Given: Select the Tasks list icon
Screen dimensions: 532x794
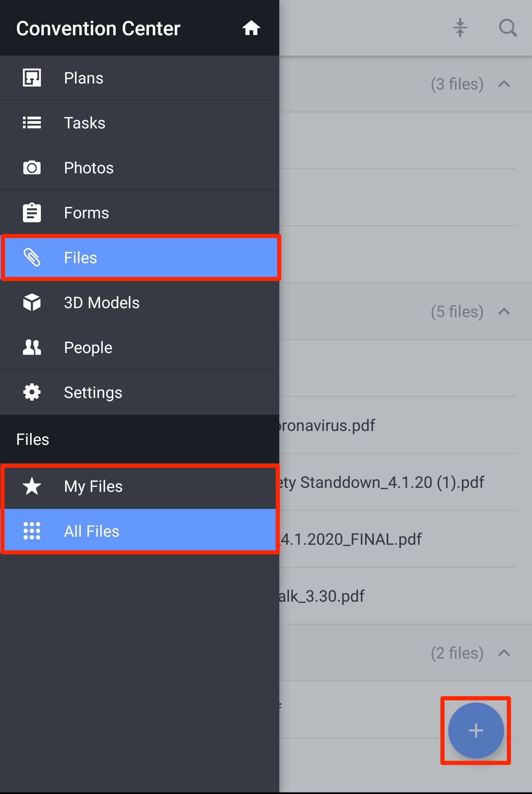Looking at the screenshot, I should pyautogui.click(x=32, y=122).
